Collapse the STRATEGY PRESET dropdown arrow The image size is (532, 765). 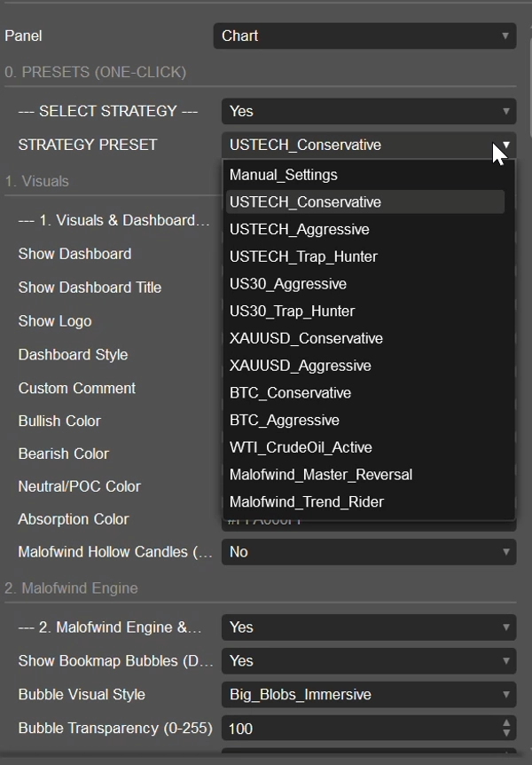[x=505, y=144]
